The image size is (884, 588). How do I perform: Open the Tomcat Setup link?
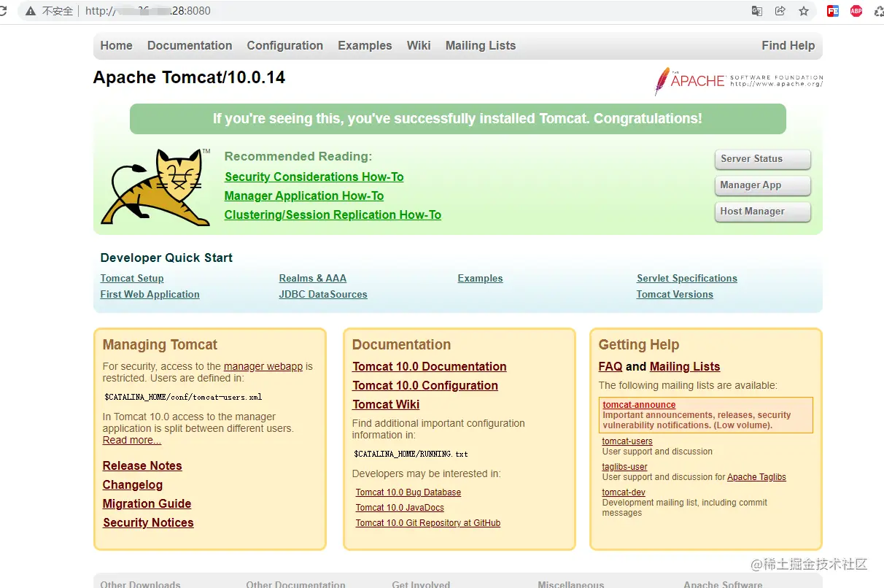point(132,278)
